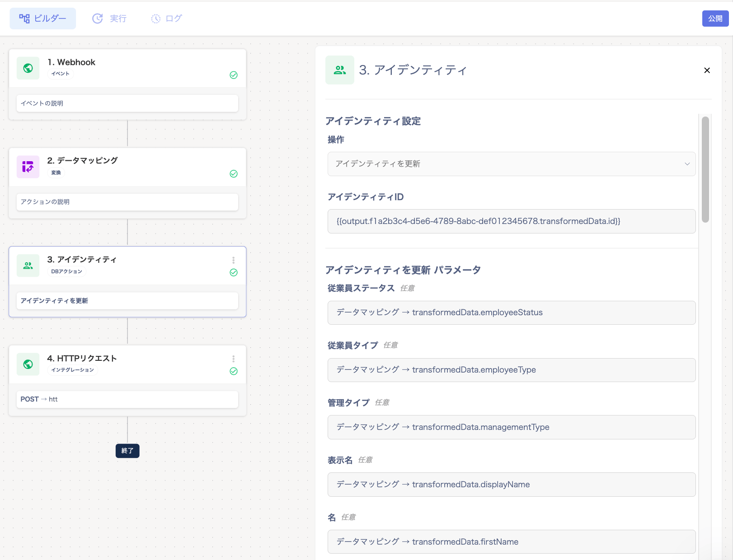Viewport: 733px width, 560px height.
Task: Select the 3. アイデンティティ step title
Action: (x=82, y=259)
